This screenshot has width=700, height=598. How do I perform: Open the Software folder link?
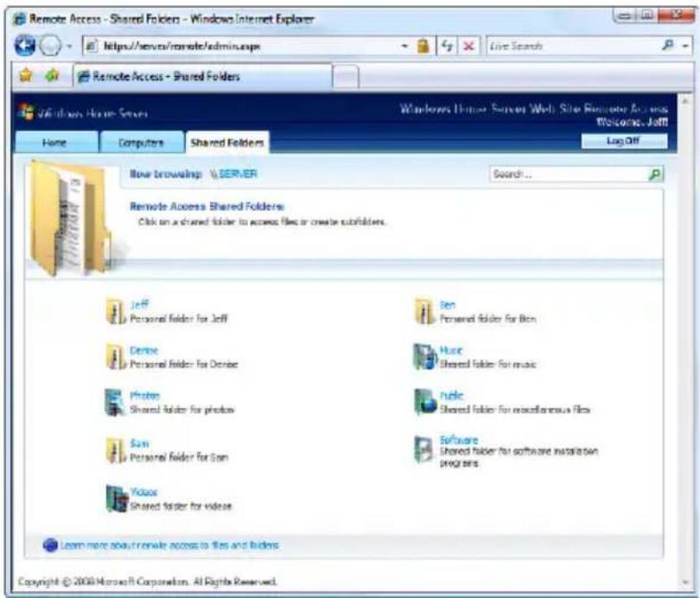459,440
